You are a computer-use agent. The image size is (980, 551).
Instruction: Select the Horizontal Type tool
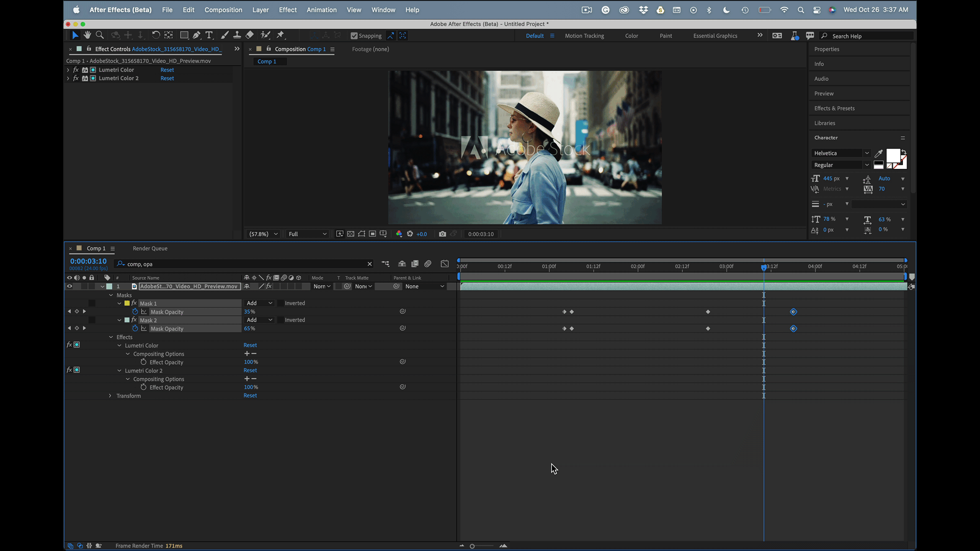click(x=209, y=35)
